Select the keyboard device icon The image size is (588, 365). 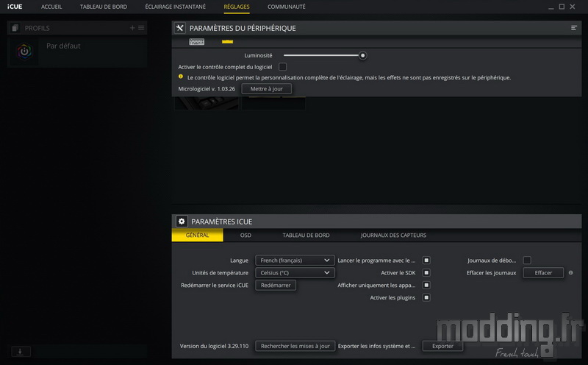tap(197, 42)
